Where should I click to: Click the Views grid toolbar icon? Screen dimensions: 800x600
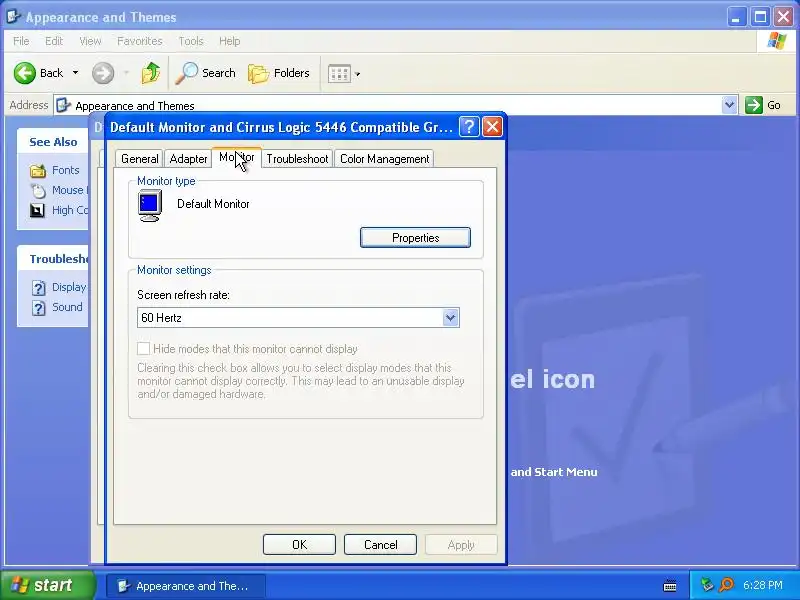coord(339,73)
